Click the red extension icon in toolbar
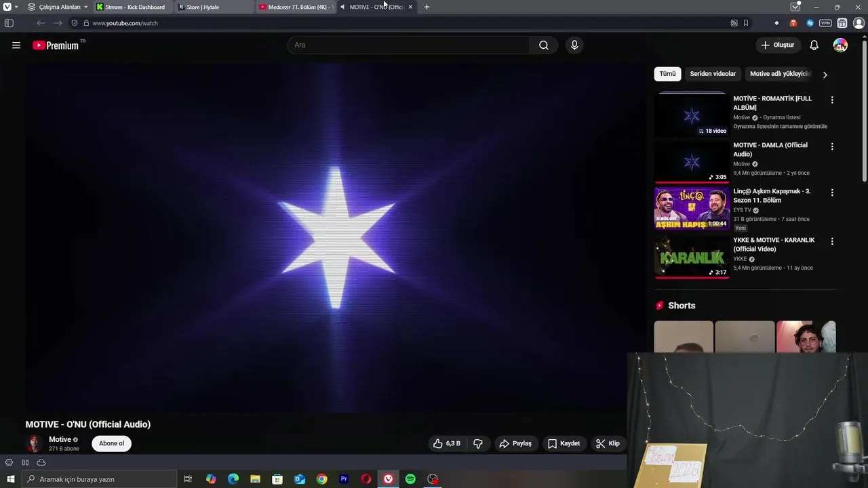This screenshot has height=488, width=868. [793, 23]
